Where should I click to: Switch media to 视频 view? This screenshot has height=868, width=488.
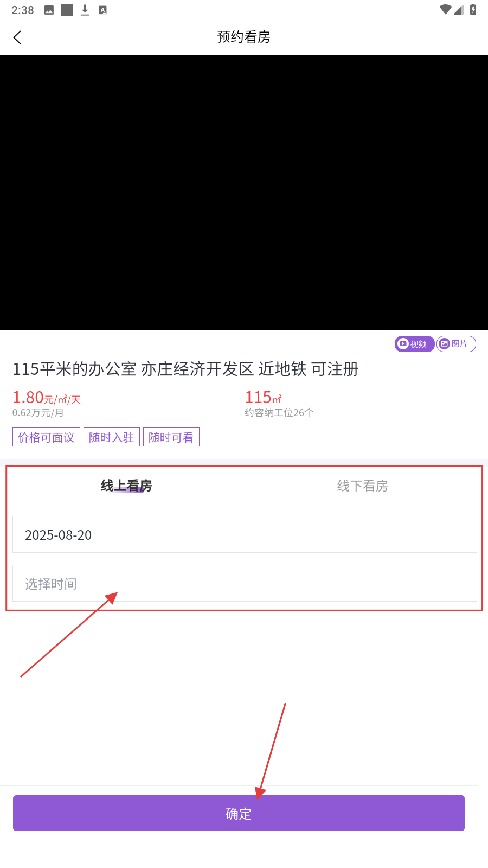click(x=414, y=344)
